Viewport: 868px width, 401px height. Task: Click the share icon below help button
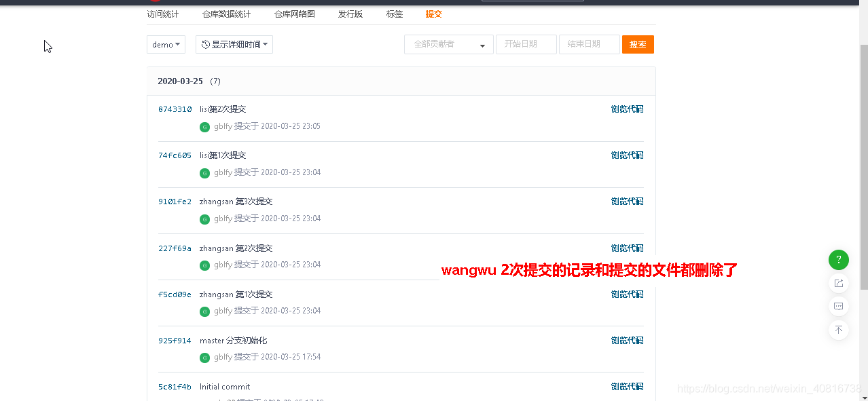coord(839,283)
